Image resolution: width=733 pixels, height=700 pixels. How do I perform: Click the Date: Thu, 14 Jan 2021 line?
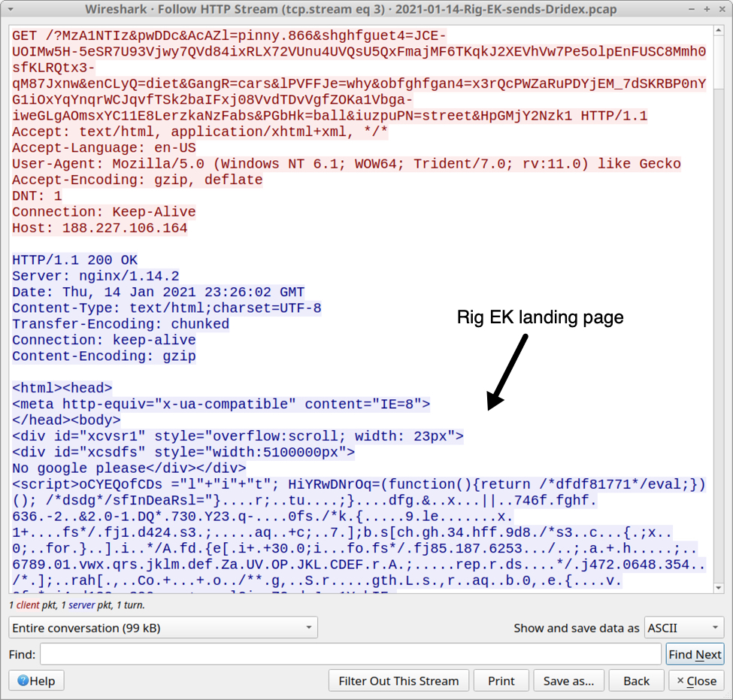[x=159, y=292]
